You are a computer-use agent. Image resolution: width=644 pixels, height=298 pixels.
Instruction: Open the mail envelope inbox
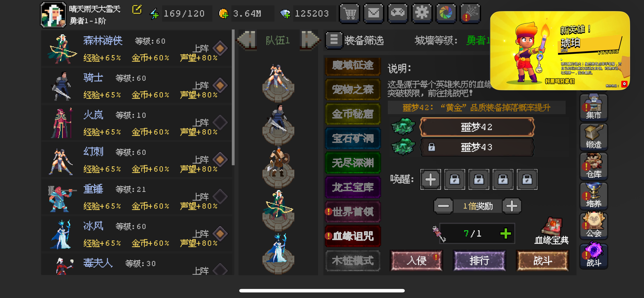pyautogui.click(x=373, y=13)
